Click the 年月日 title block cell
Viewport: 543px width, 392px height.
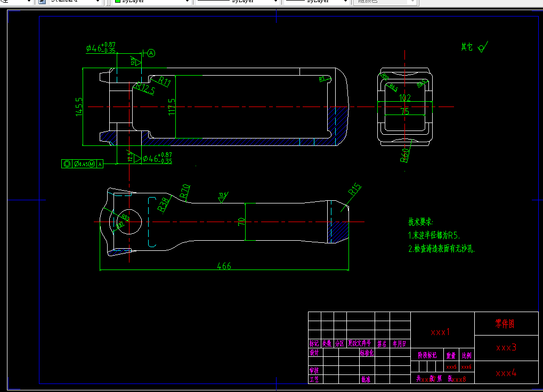(x=399, y=344)
